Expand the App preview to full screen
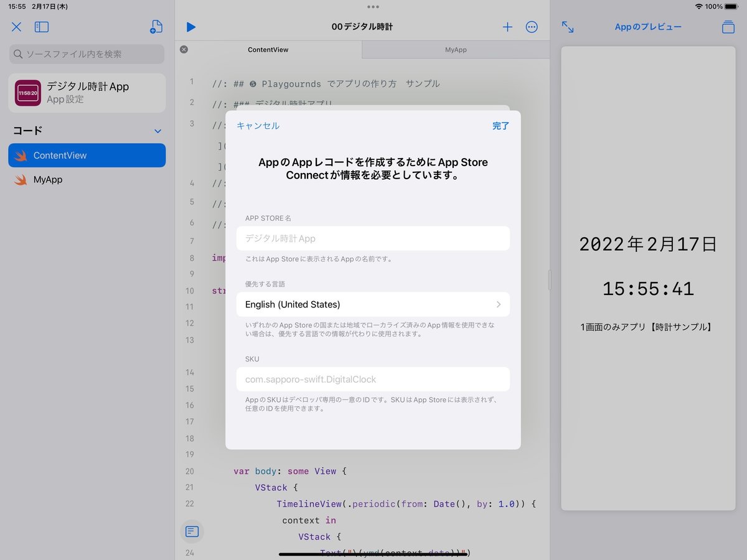 [568, 27]
